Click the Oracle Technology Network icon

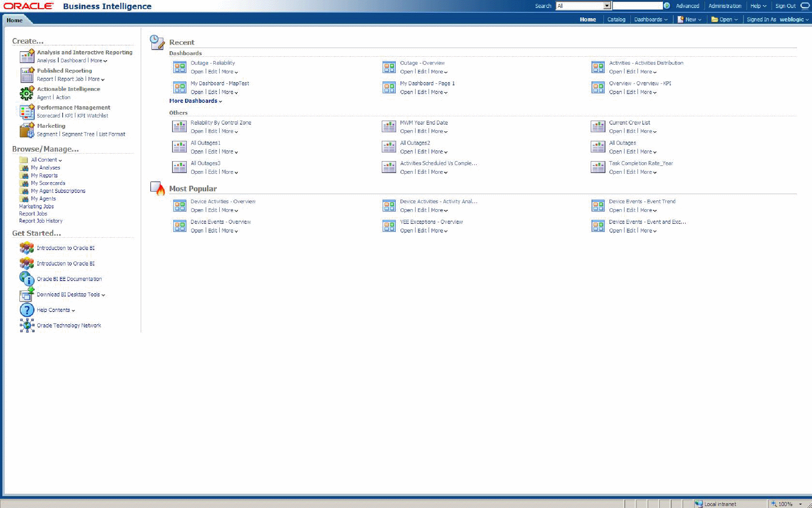27,325
